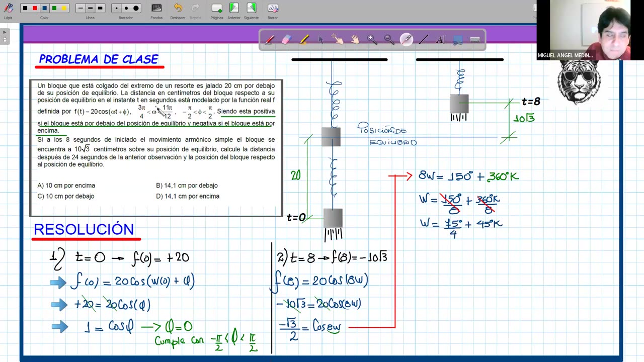644x362 pixels.
Task: Select the straight line drawing tool
Action: 424,40
